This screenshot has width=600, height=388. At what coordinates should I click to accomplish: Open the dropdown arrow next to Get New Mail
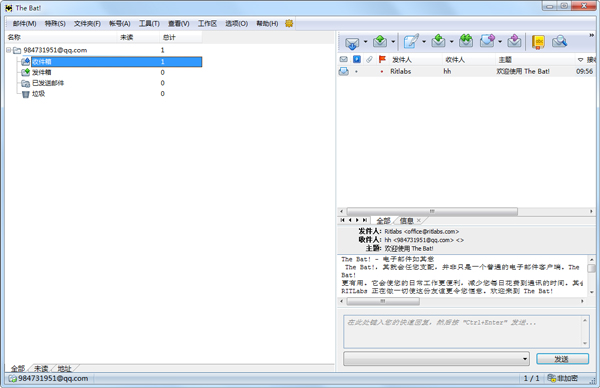[365, 41]
